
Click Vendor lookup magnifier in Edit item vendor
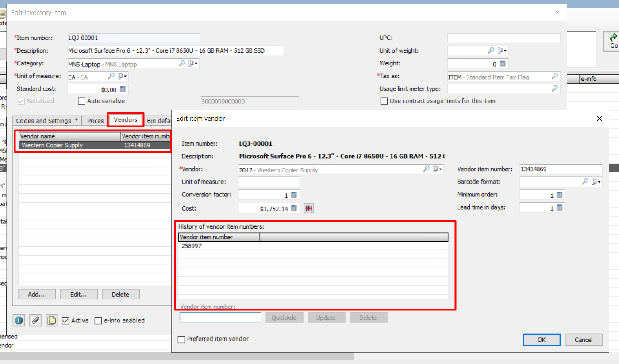point(427,169)
